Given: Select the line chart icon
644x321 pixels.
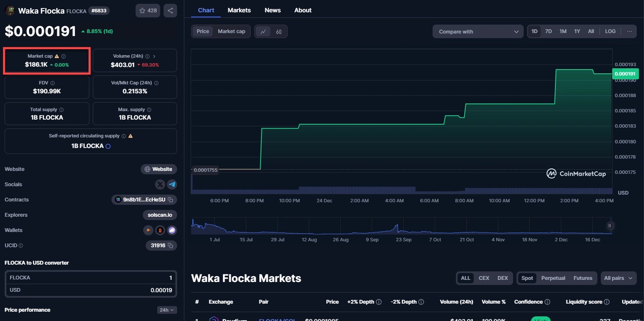Looking at the screenshot, I should [x=263, y=31].
